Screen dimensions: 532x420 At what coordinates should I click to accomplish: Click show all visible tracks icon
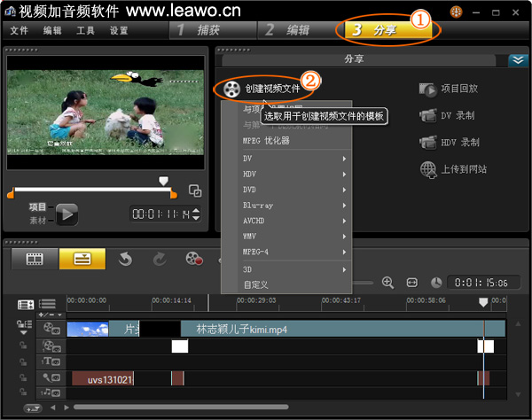click(x=26, y=305)
